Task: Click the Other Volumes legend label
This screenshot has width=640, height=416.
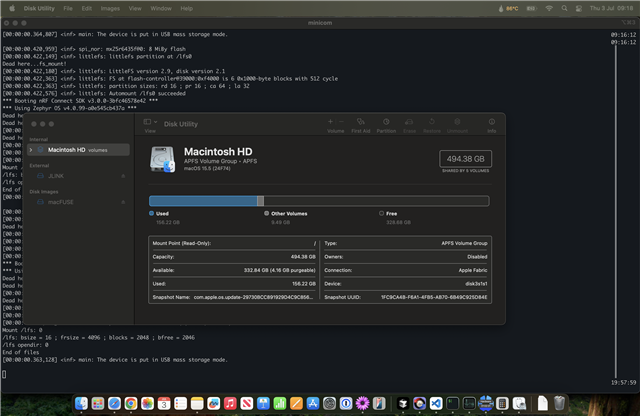Action: (289, 214)
